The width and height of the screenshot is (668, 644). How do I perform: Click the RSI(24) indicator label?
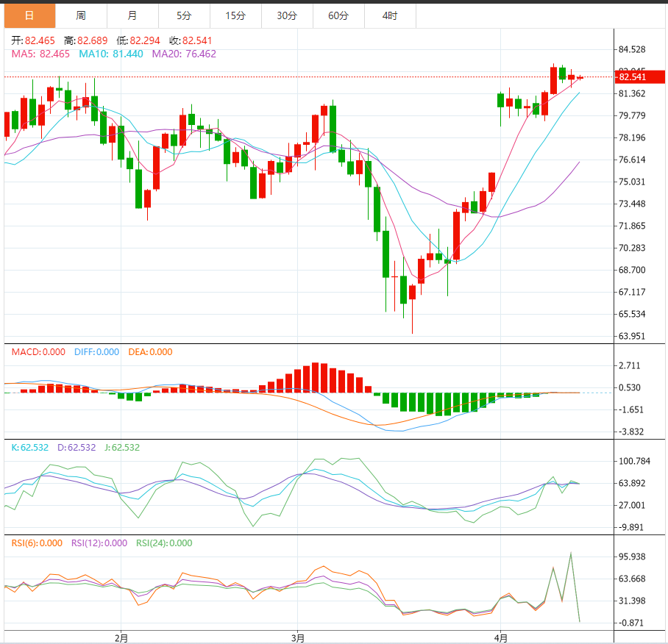click(x=164, y=543)
